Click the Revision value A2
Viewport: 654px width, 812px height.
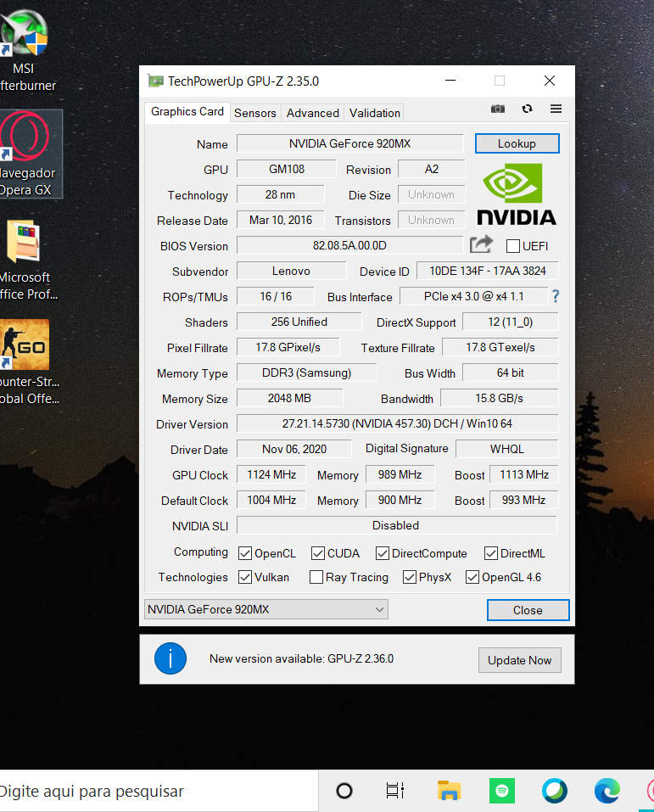432,169
